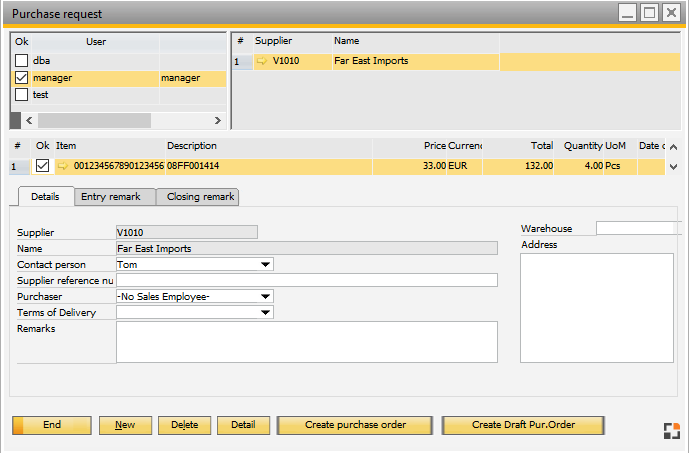Click the link arrow beside item 001234567890123456
The width and height of the screenshot is (689, 453).
(x=62, y=166)
